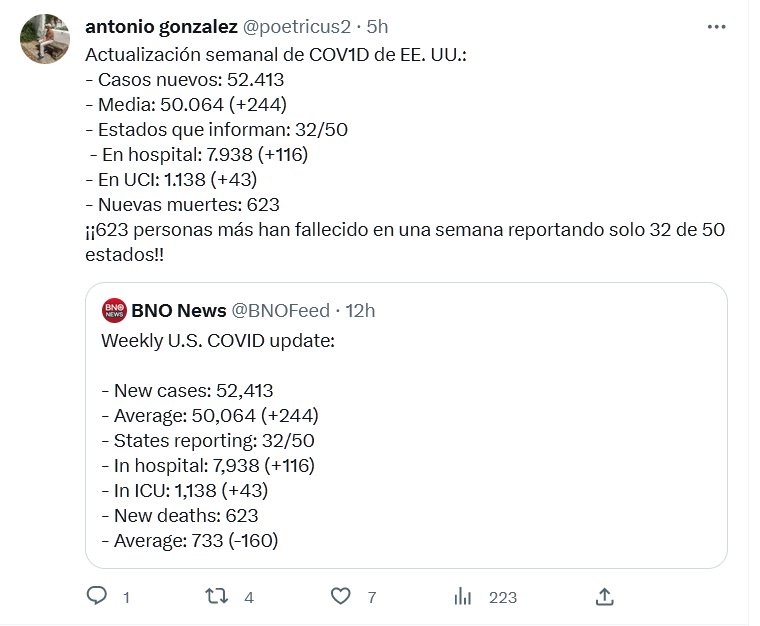Like the tweet with the heart icon
The height and width of the screenshot is (626, 760).
(x=342, y=597)
